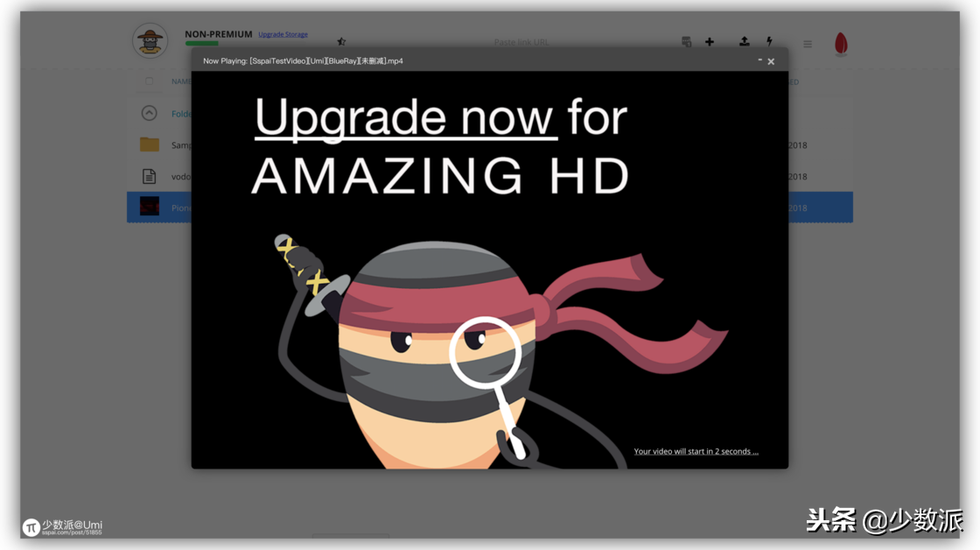Open the storage device icon in toolbar
Image resolution: width=980 pixels, height=550 pixels.
(686, 42)
